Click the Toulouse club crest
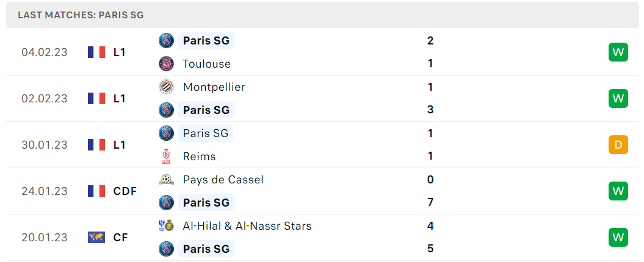This screenshot has height=262, width=644. pos(166,63)
